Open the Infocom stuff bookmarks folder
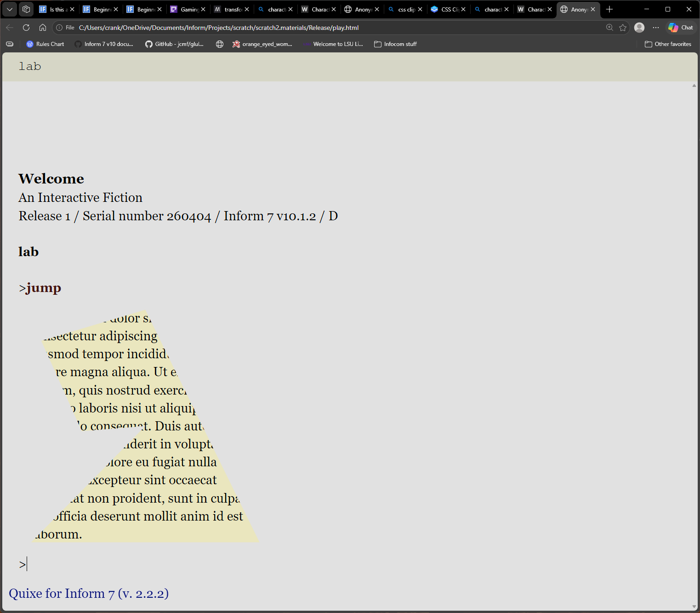This screenshot has width=700, height=613. click(x=395, y=44)
